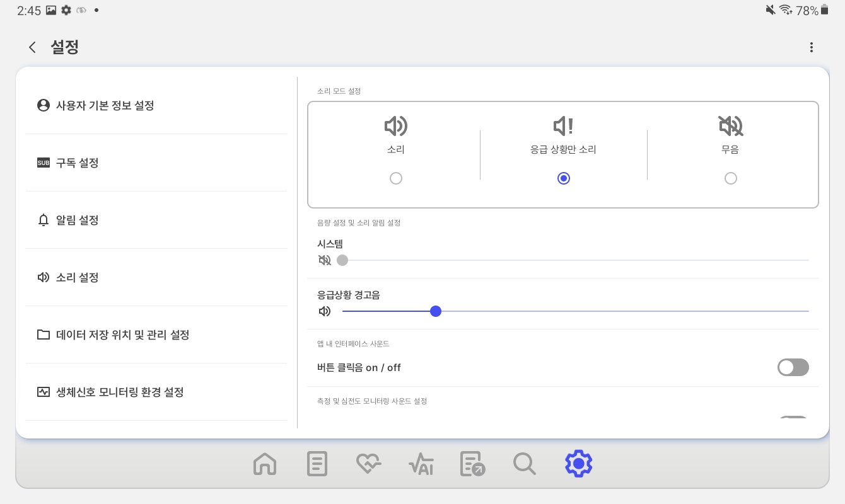Click the bell icon next to 알림 설정
845x504 pixels.
pyautogui.click(x=44, y=220)
